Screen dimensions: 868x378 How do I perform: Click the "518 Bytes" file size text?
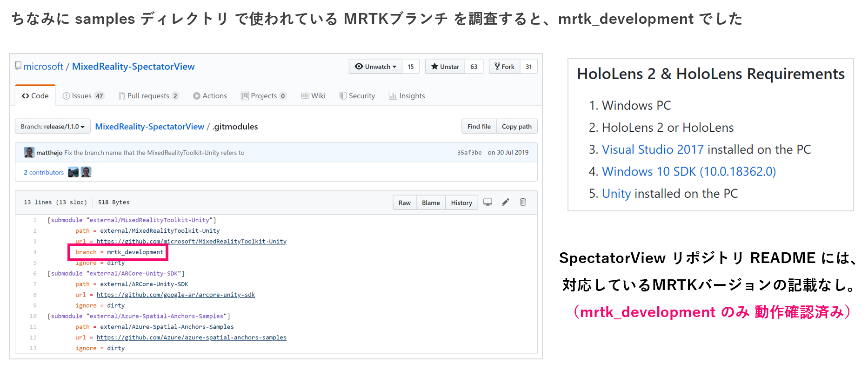(x=114, y=202)
